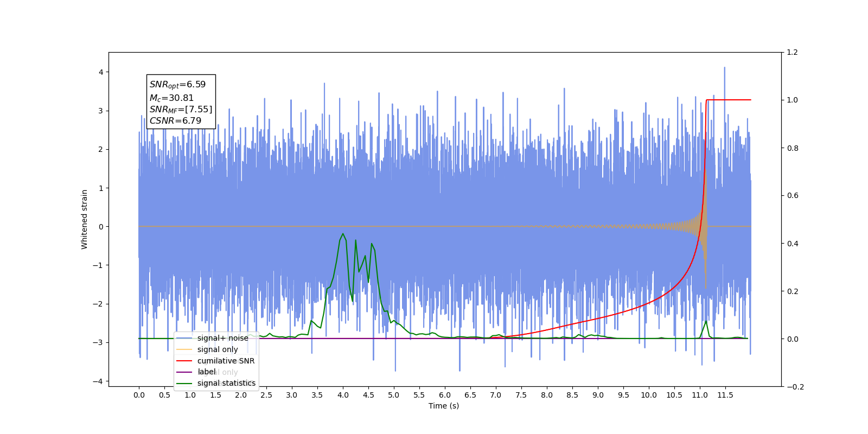Click the red legend line swatch
This screenshot has height=434, width=868.
pos(184,361)
